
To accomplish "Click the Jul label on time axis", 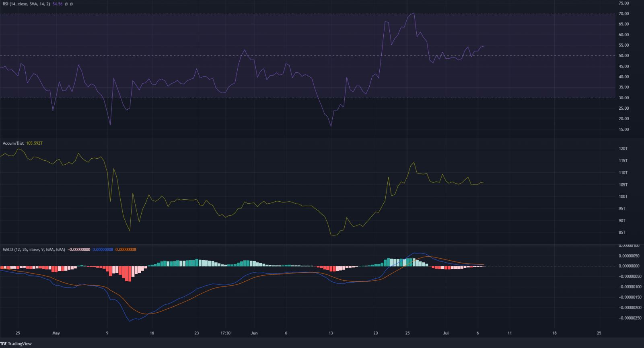I will [445, 333].
